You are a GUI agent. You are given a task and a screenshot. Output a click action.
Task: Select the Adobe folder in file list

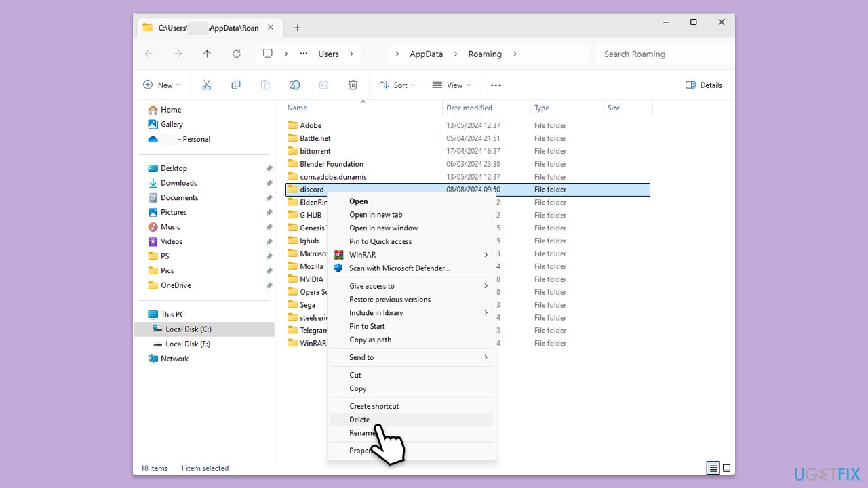311,125
